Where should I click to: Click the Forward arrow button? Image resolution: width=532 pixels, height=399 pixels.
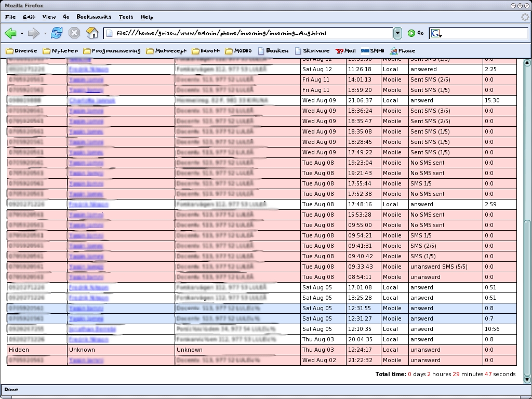click(x=34, y=33)
